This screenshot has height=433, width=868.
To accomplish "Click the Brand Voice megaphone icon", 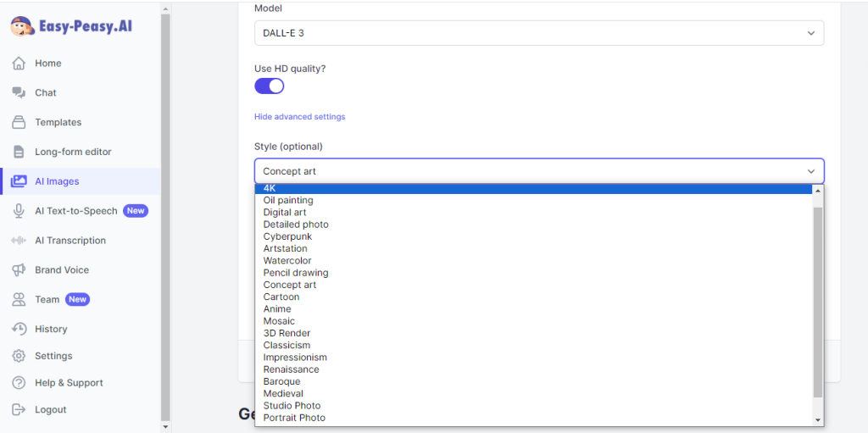I will pyautogui.click(x=19, y=270).
